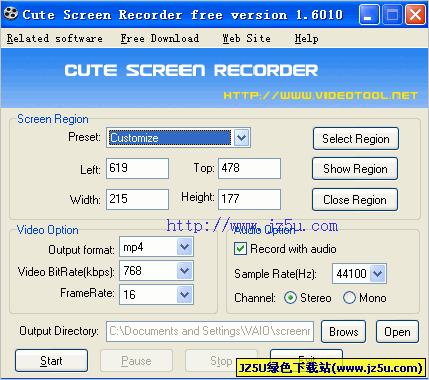429x380 pixels.
Task: Click the Output Directory path field
Action: coord(210,331)
